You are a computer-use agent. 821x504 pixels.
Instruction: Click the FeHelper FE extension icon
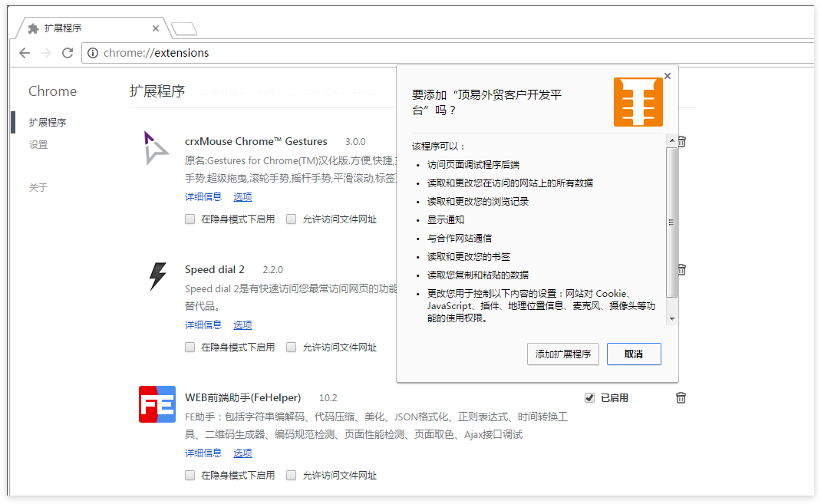(157, 404)
